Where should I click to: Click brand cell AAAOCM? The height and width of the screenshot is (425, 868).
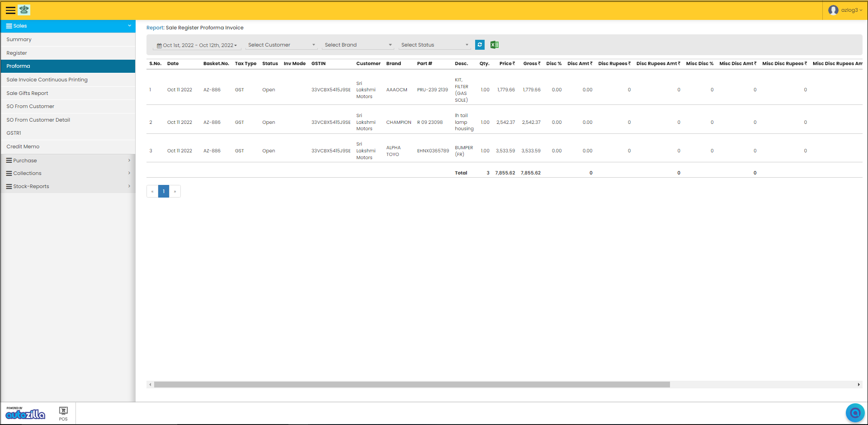click(396, 90)
